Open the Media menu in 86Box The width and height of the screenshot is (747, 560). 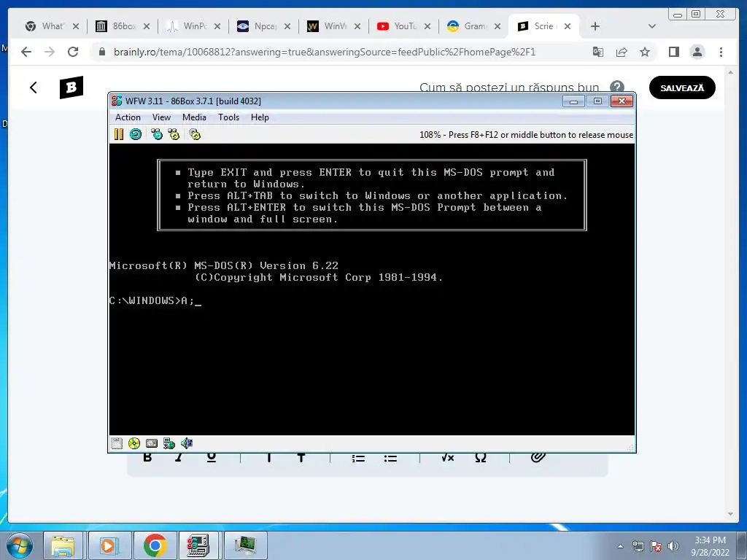[x=194, y=117]
